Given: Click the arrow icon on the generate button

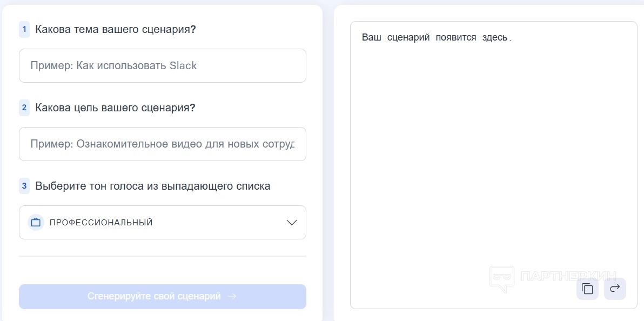Looking at the screenshot, I should coord(232,297).
